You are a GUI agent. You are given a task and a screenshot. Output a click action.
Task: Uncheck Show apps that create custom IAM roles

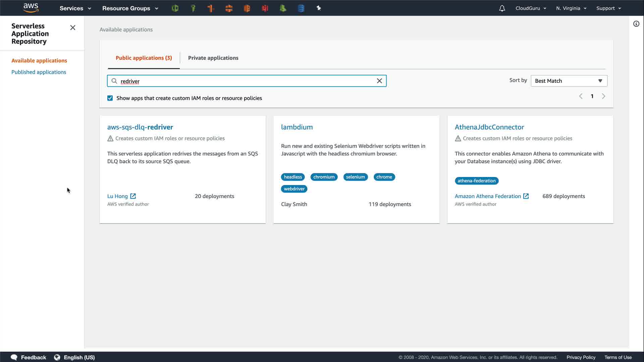point(110,98)
